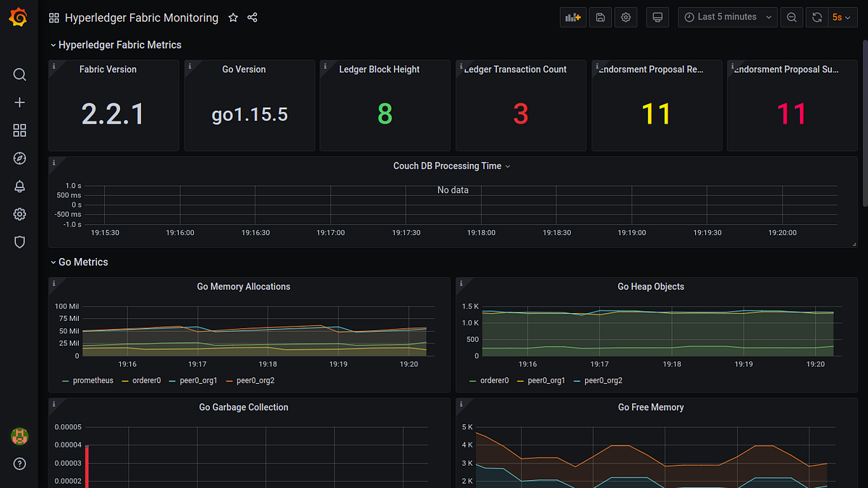Click the Share dashboard icon
The width and height of the screenshot is (868, 488).
coord(252,17)
